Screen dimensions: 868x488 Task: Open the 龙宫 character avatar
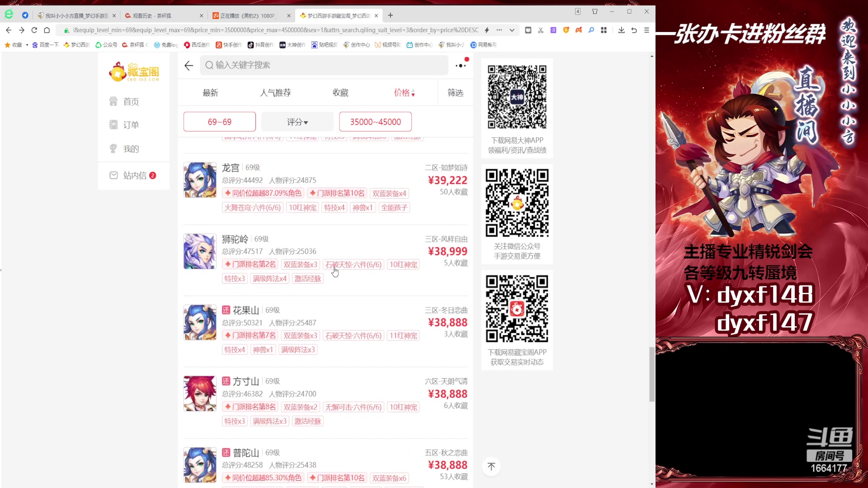click(200, 180)
